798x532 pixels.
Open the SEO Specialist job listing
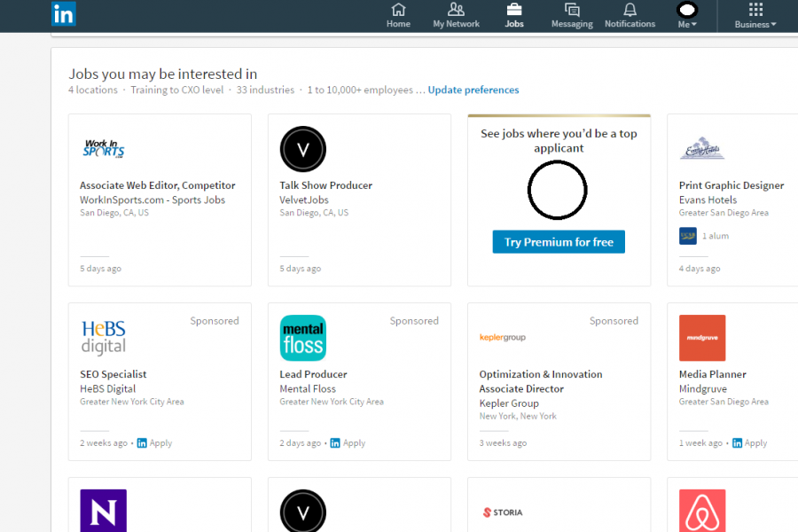[113, 374]
